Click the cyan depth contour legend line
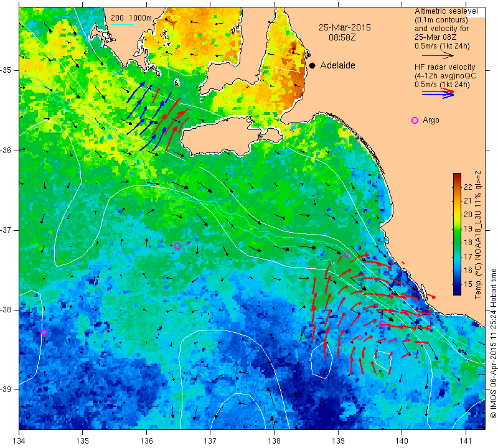 point(122,24)
